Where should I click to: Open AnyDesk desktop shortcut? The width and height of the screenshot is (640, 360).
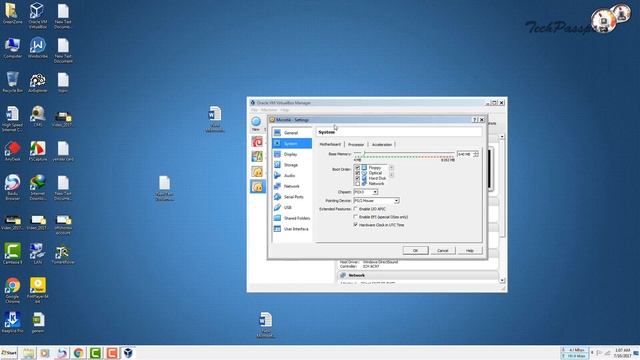12,151
